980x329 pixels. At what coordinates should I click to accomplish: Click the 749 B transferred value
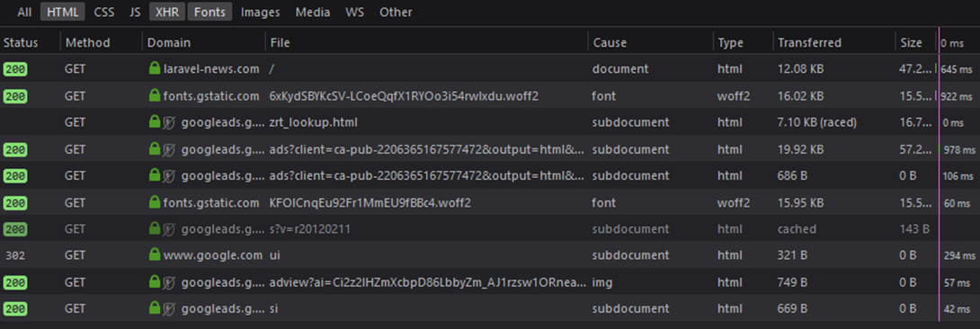coord(792,282)
